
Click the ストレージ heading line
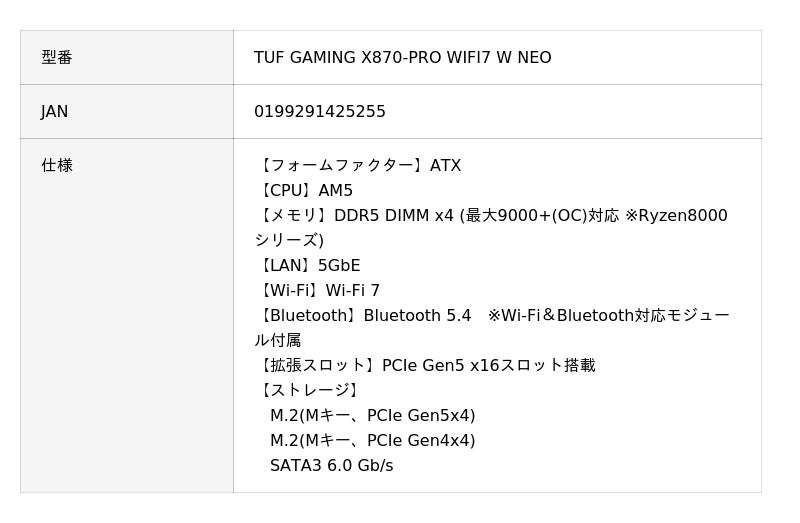point(307,391)
